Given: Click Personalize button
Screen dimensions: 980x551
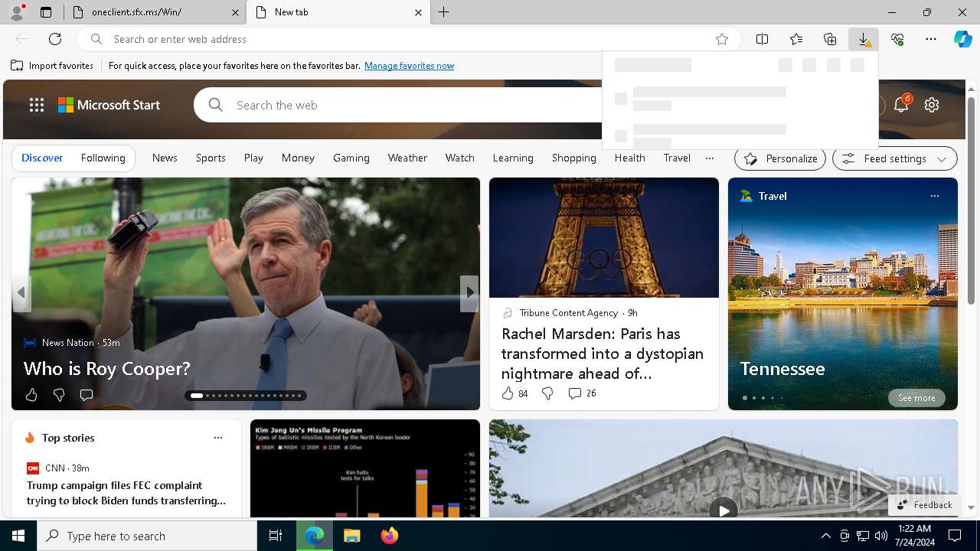Looking at the screenshot, I should (780, 158).
